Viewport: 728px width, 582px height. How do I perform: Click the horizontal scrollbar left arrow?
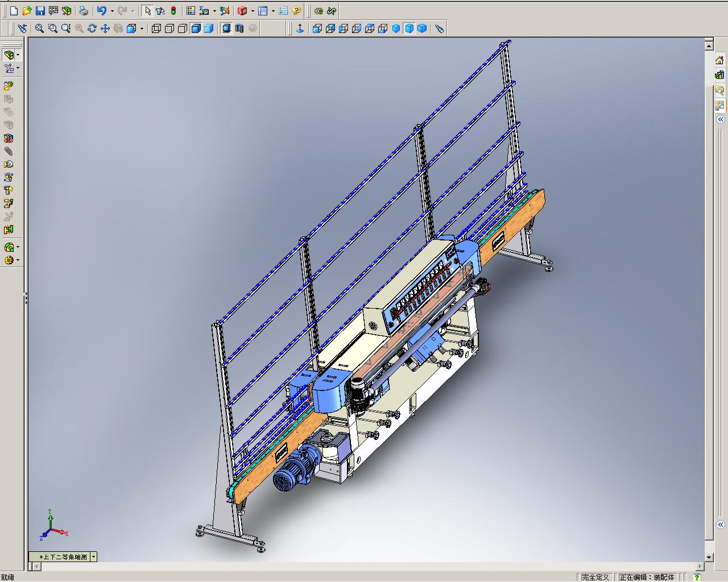(38, 566)
